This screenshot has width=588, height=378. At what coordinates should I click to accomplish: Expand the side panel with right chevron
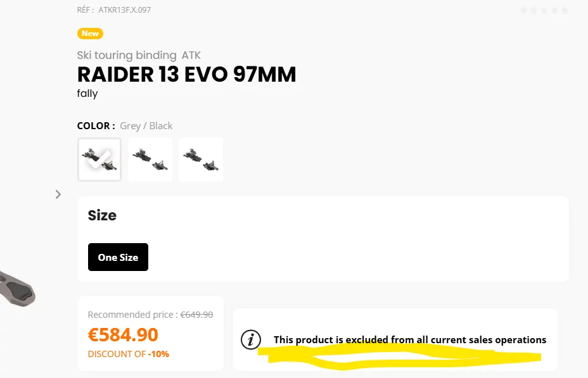click(x=58, y=194)
